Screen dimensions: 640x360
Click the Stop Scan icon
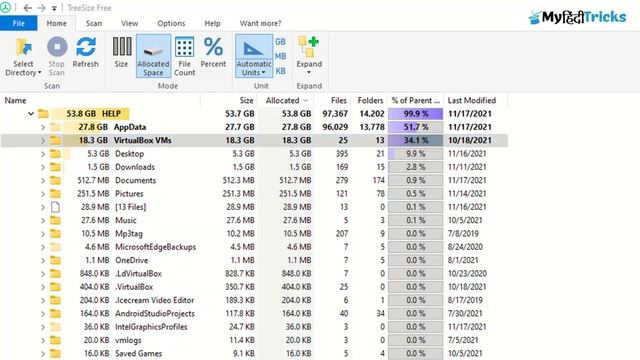(57, 47)
